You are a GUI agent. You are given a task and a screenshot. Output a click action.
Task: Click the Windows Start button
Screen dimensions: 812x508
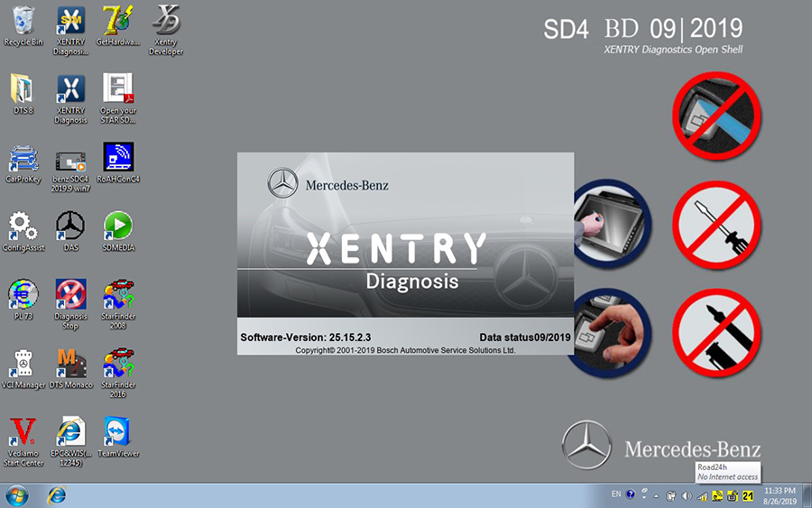pyautogui.click(x=16, y=495)
